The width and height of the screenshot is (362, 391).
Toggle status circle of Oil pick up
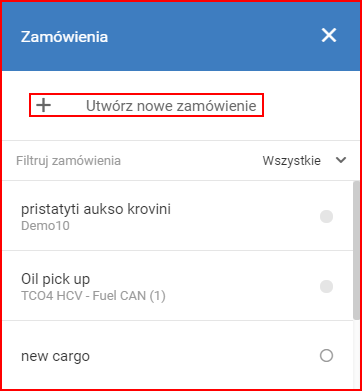pyautogui.click(x=326, y=286)
